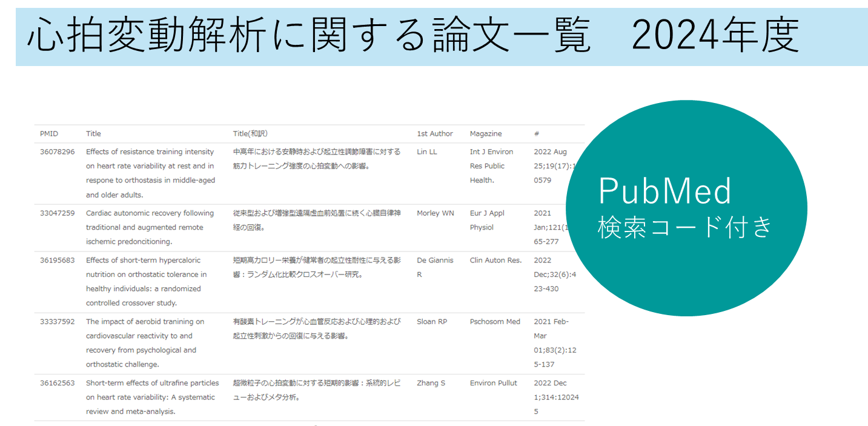Select PMID 36195683 in the table
The height and width of the screenshot is (426, 868).
click(57, 261)
